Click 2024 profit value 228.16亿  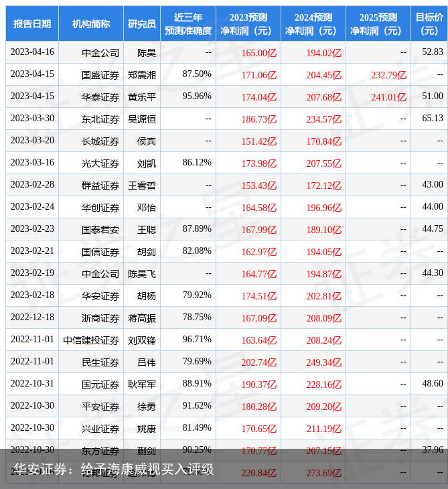[324, 385]
